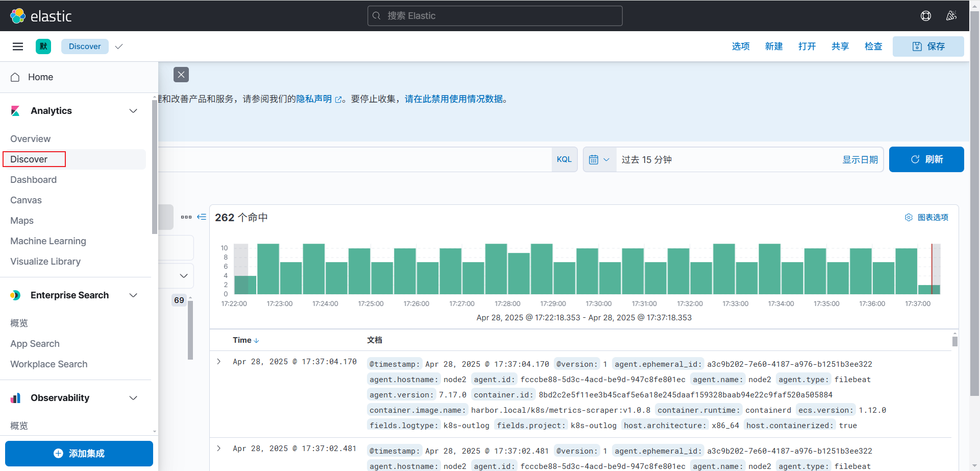
Task: Expand the 17:37:02.481 document row
Action: (219, 449)
